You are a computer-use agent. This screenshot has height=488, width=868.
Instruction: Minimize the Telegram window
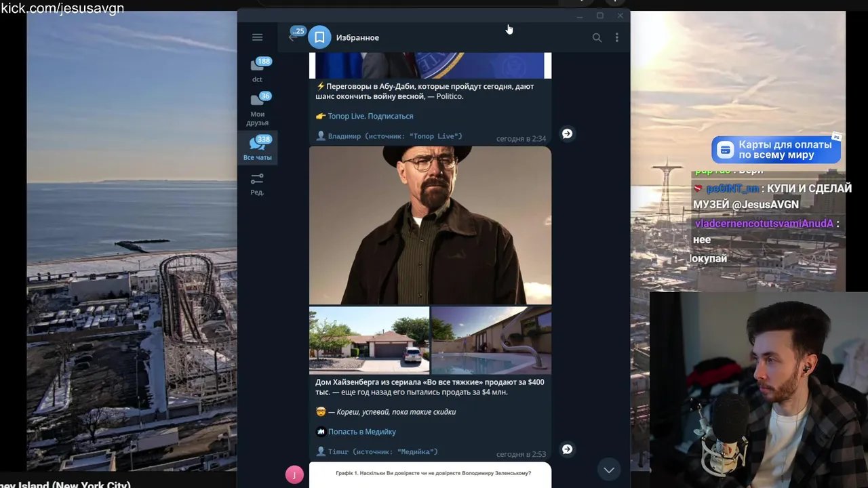tap(579, 16)
